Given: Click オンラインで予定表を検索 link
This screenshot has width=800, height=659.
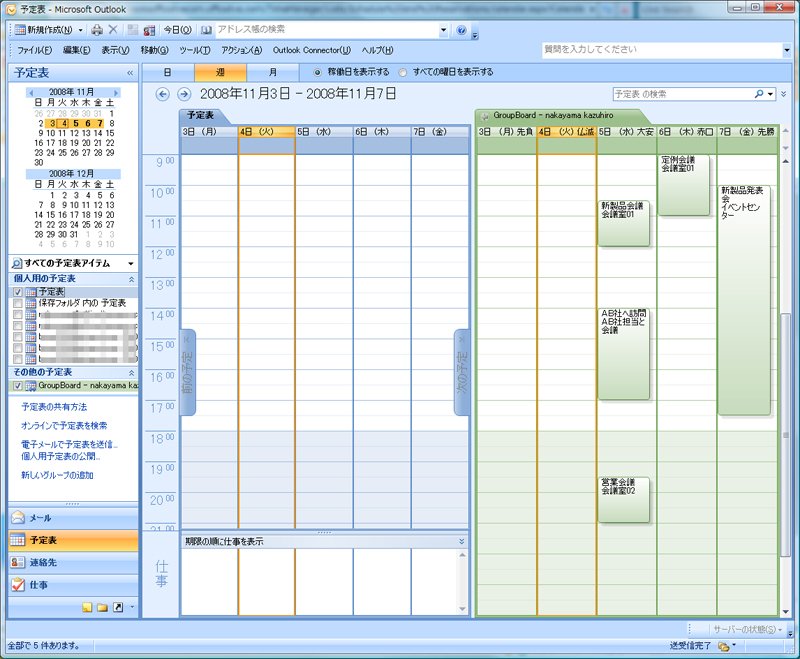Looking at the screenshot, I should point(64,425).
